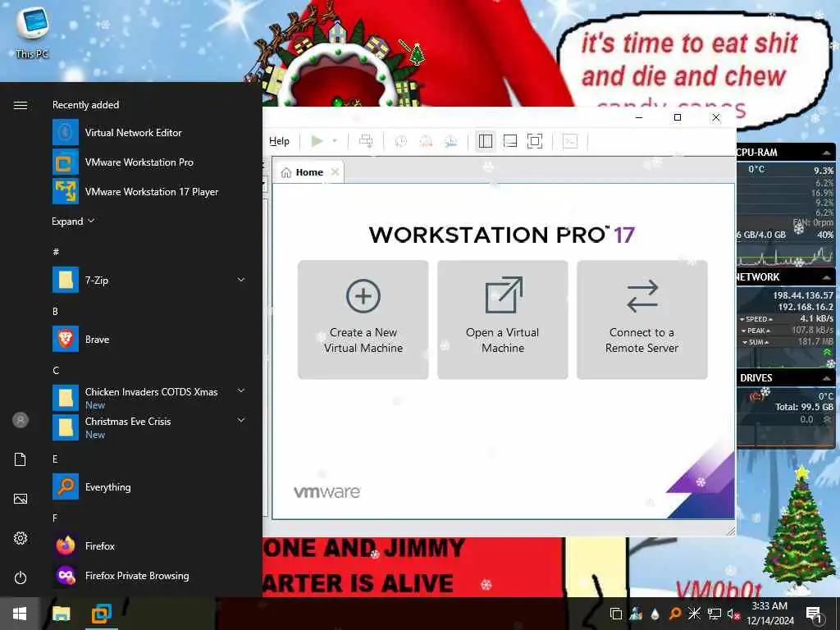Power on VM with green play button
Screen dimensions: 840x630
pyautogui.click(x=317, y=141)
